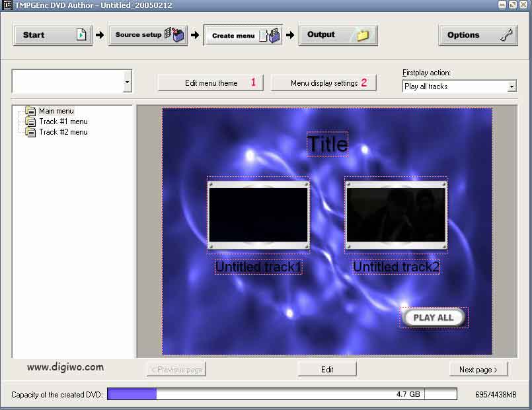Screen dimensions: 532x410
Task: Click the Track #1 menu tree icon
Action: [30, 121]
